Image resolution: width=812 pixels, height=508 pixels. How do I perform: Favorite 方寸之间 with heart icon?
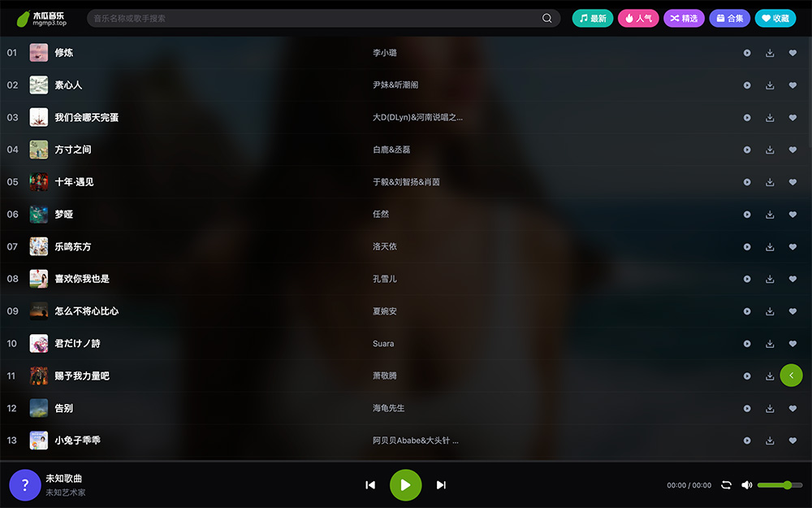click(x=793, y=150)
